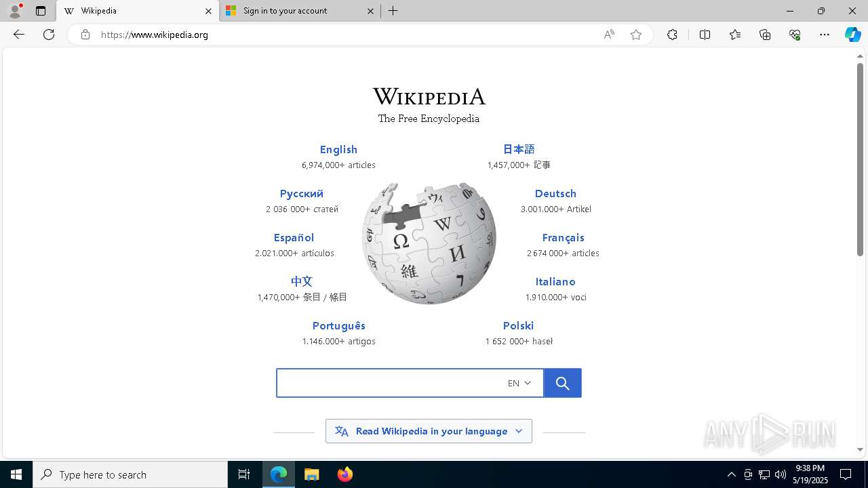Open Browser essentials heart icon

795,35
